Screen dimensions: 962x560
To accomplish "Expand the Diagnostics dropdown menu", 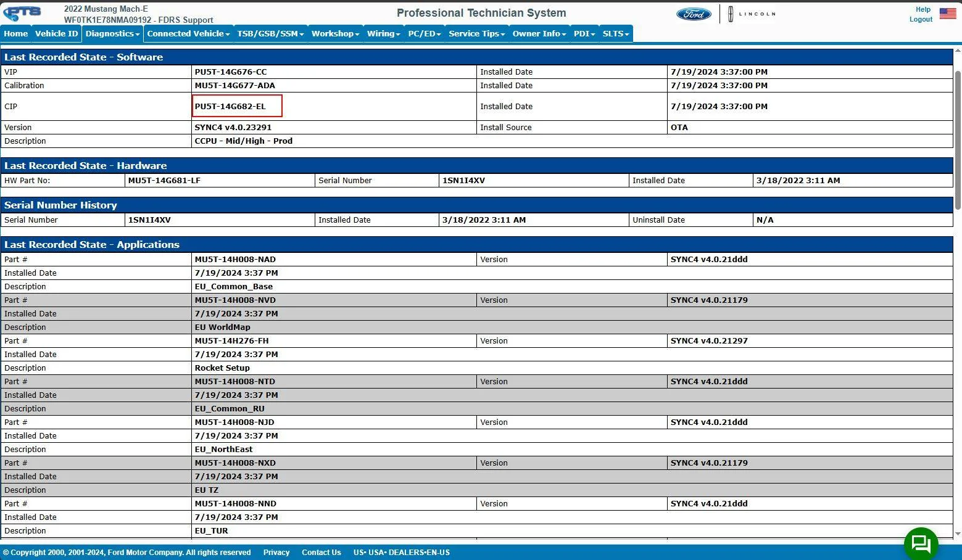I will [x=112, y=33].
